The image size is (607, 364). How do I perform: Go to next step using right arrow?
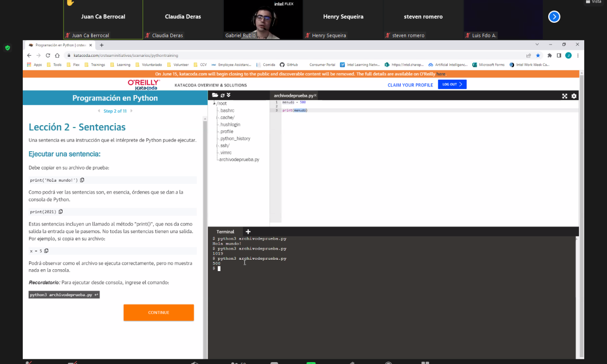coord(131,111)
